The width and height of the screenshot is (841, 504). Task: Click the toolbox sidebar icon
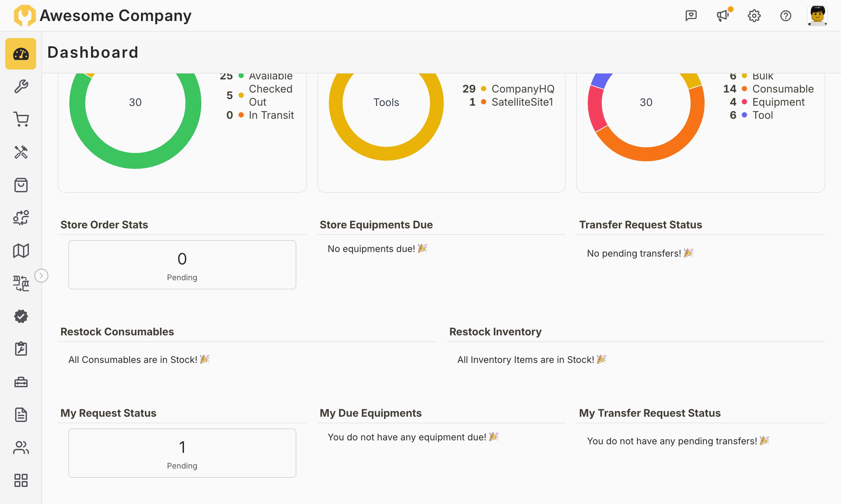click(21, 382)
